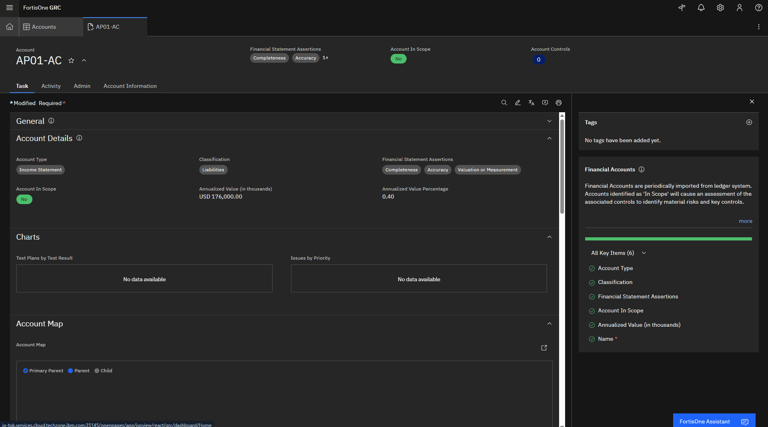Click the print icon in toolbar

point(558,103)
